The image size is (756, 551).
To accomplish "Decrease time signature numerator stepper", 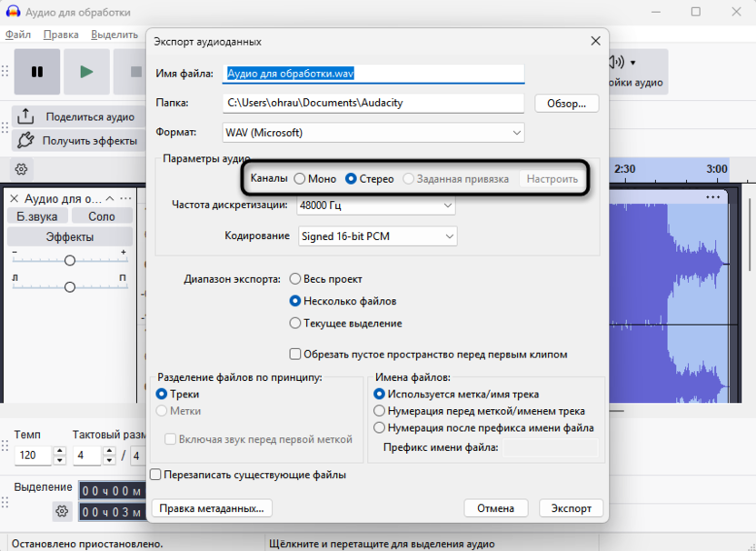I will coord(109,460).
